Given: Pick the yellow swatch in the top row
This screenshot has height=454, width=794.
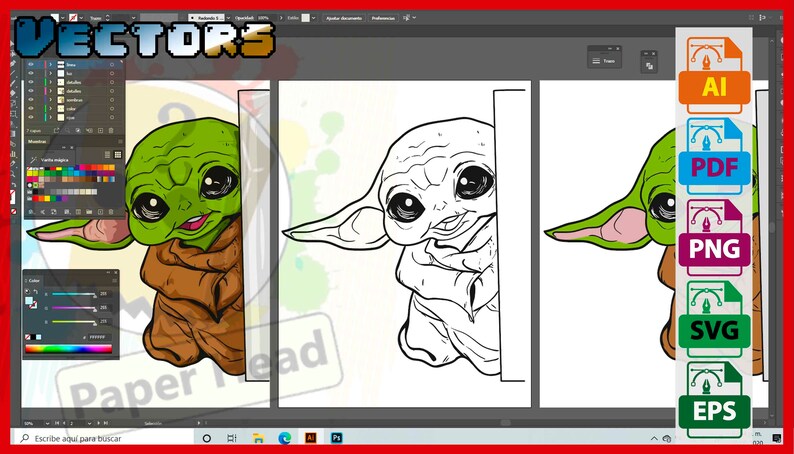Looking at the screenshot, I should (59, 169).
